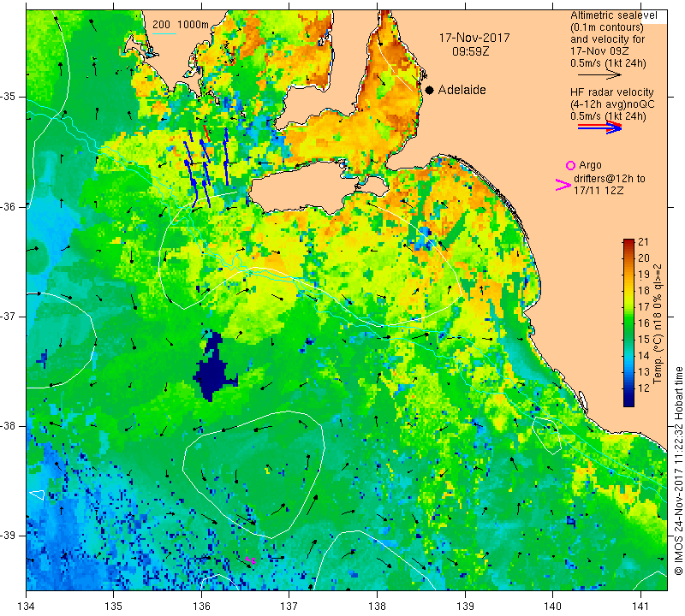
Task: Click the time text 09:59Z
Action: click(470, 51)
